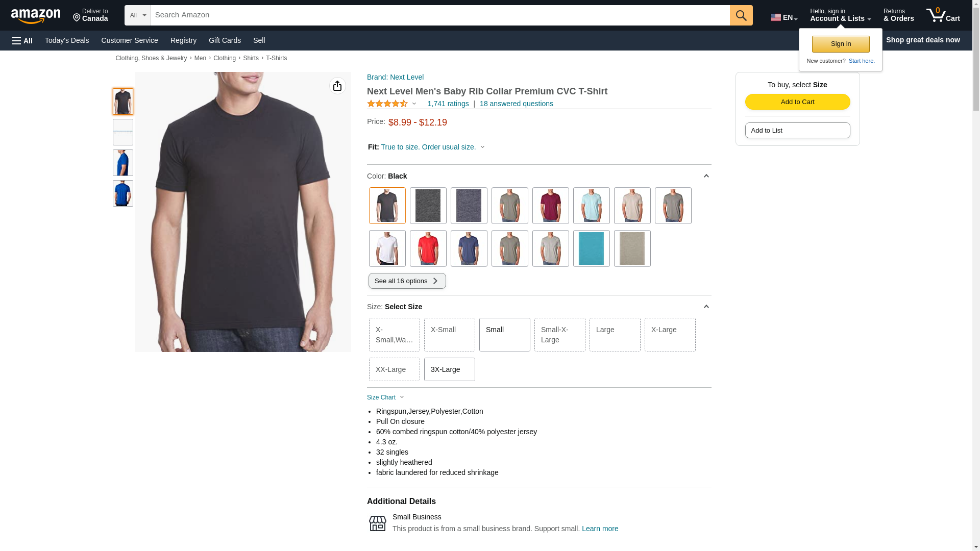This screenshot has width=980, height=551.
Task: Click in the Search Amazon field
Action: point(440,15)
